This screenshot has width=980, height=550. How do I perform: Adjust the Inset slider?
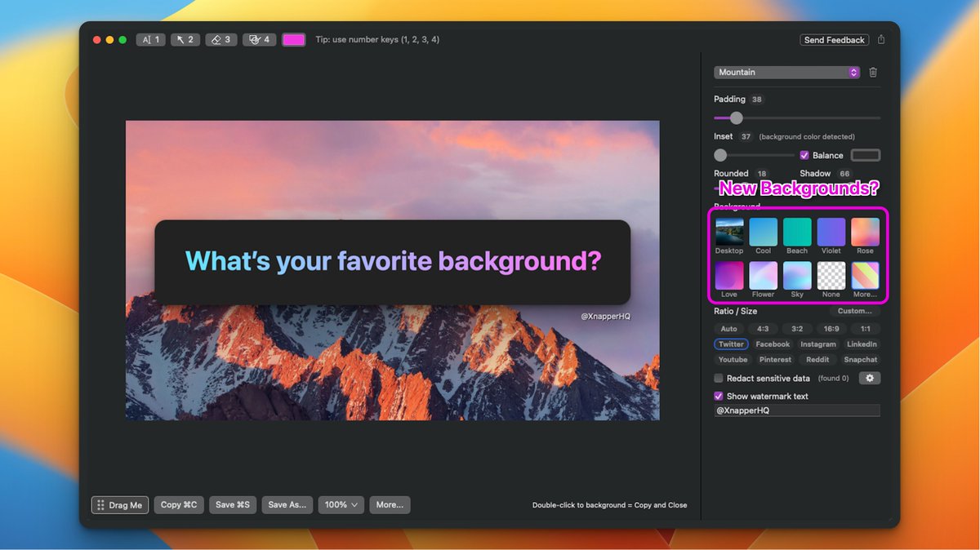pyautogui.click(x=754, y=155)
